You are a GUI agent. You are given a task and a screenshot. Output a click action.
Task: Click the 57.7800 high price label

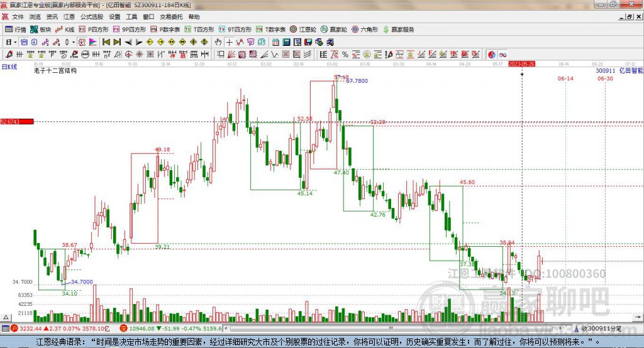pos(357,81)
